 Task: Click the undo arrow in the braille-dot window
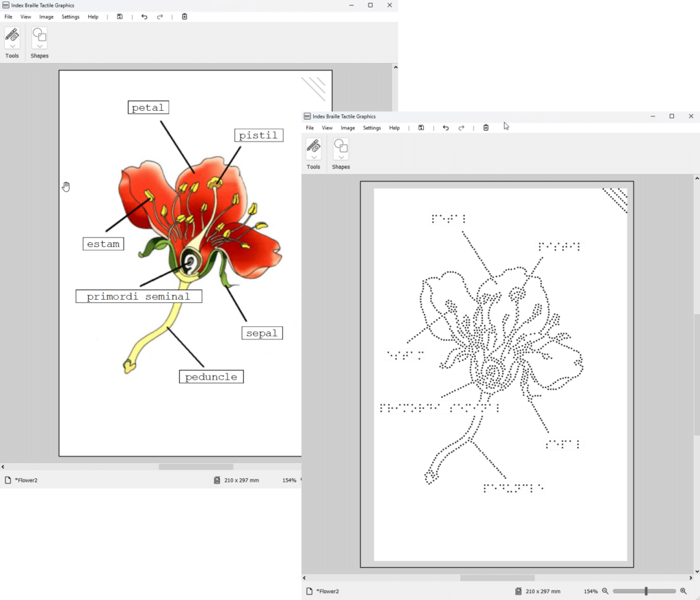(446, 128)
